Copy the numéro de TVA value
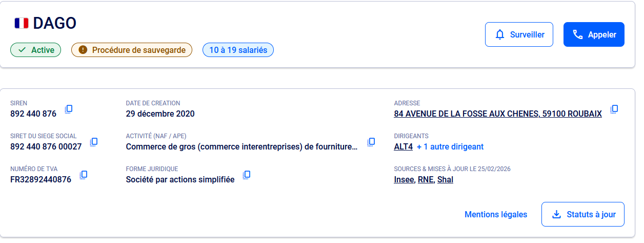 click(84, 175)
